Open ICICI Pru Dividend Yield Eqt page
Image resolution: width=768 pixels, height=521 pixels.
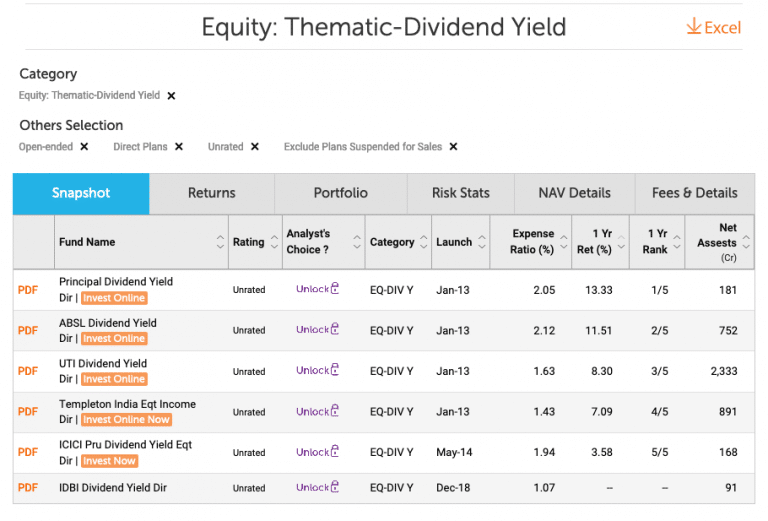[x=125, y=445]
